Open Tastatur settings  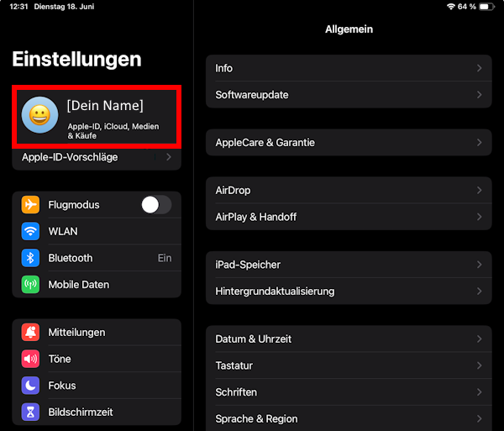point(349,365)
